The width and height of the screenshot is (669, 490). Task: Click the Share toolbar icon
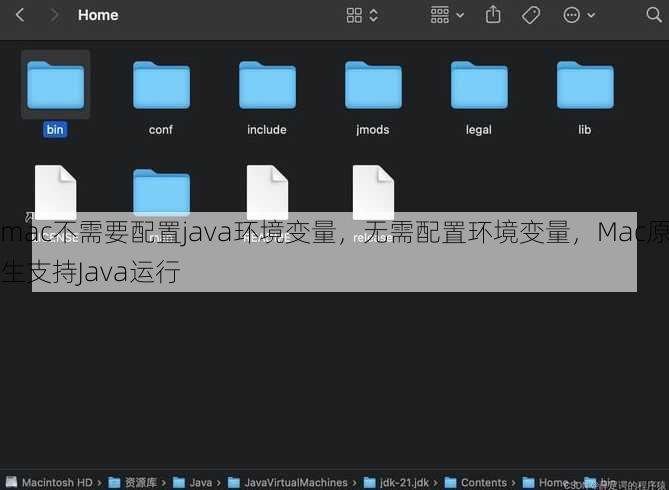[x=493, y=15]
